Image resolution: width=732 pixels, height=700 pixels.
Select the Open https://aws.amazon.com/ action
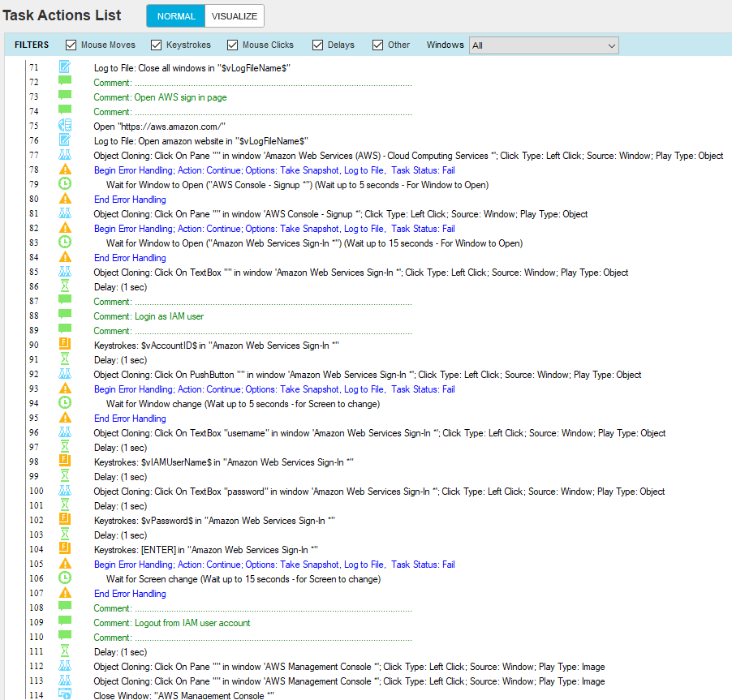click(159, 126)
